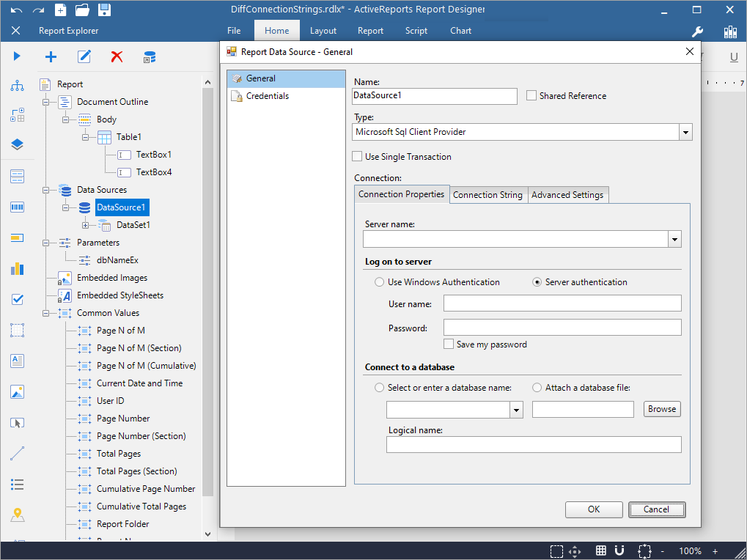Click Browse for a database file
The image size is (747, 560).
(x=662, y=409)
